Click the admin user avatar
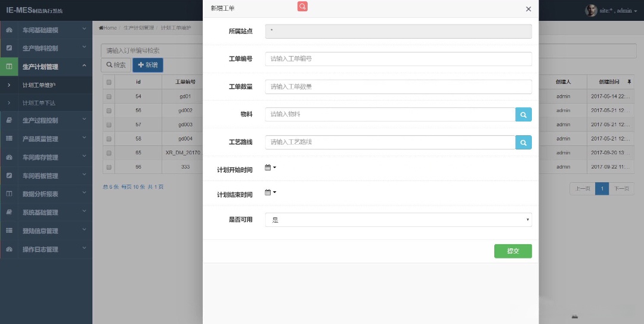 [x=590, y=10]
